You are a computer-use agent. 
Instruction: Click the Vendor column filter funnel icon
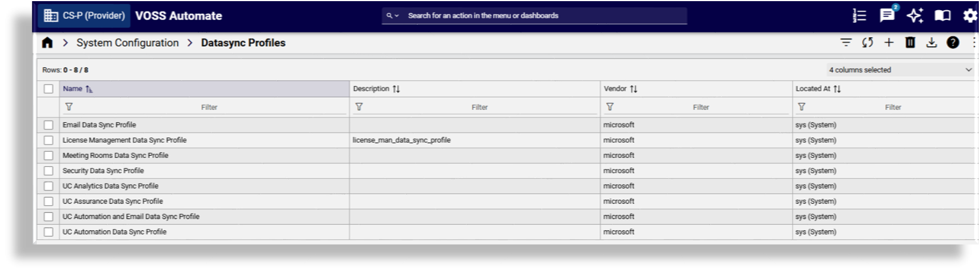pos(609,107)
